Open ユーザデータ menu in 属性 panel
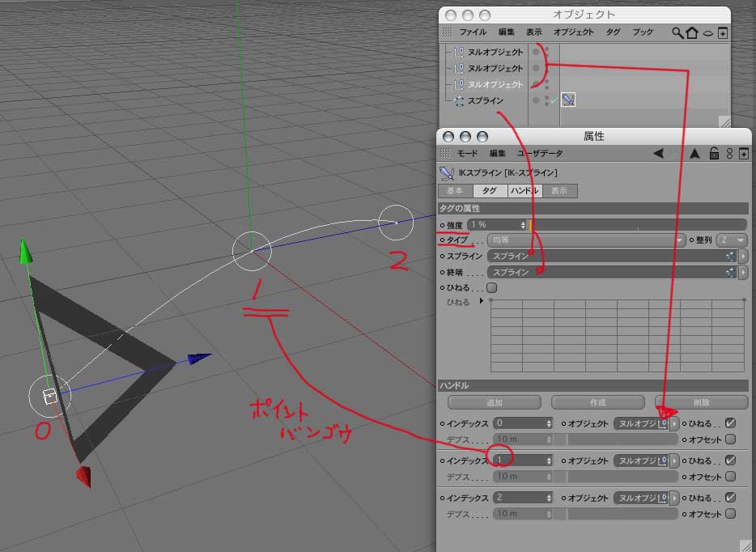The image size is (756, 552). click(x=540, y=153)
